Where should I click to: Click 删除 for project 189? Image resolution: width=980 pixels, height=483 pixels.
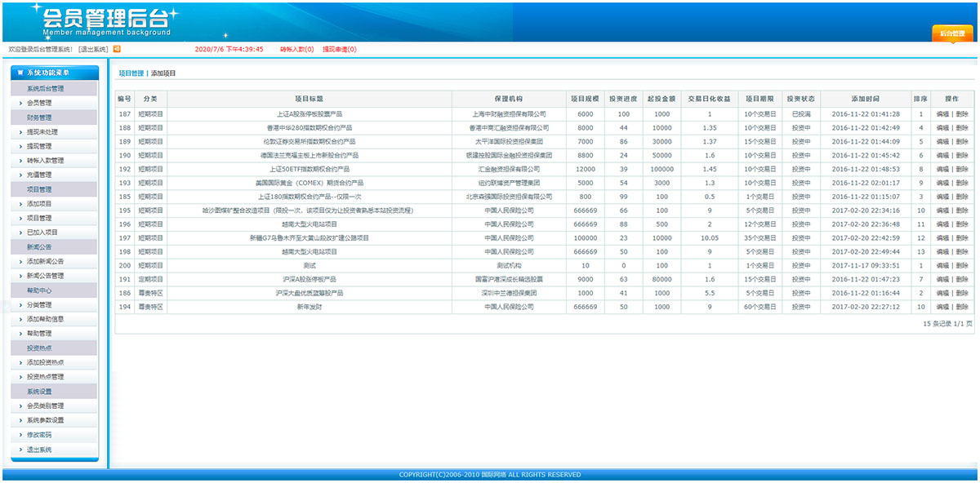[x=962, y=142]
